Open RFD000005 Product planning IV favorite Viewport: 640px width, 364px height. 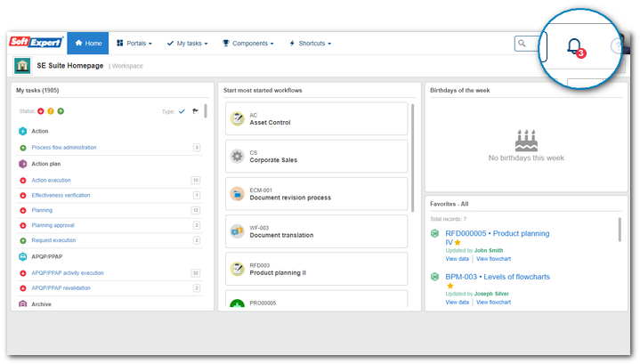(x=498, y=238)
